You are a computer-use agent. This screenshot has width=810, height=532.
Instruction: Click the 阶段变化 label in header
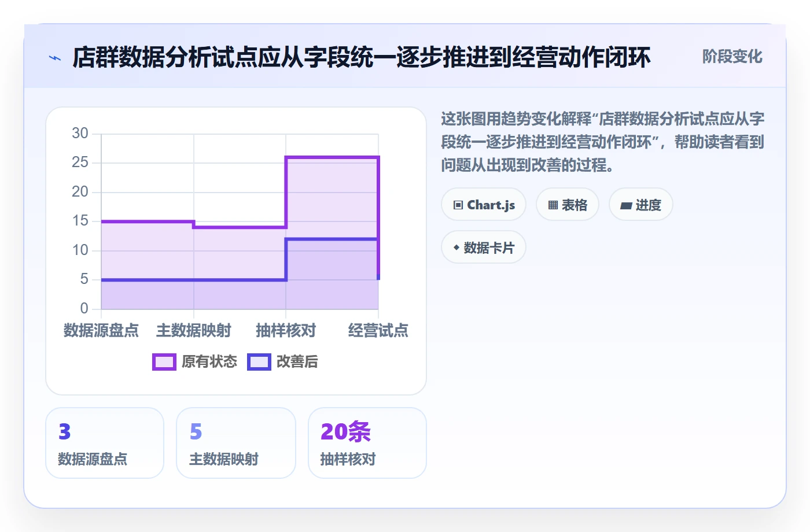[732, 57]
